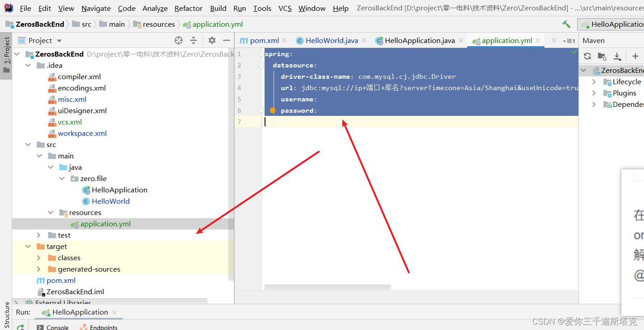The height and width of the screenshot is (330, 644).
Task: Collapse the java folder
Action: click(x=50, y=167)
